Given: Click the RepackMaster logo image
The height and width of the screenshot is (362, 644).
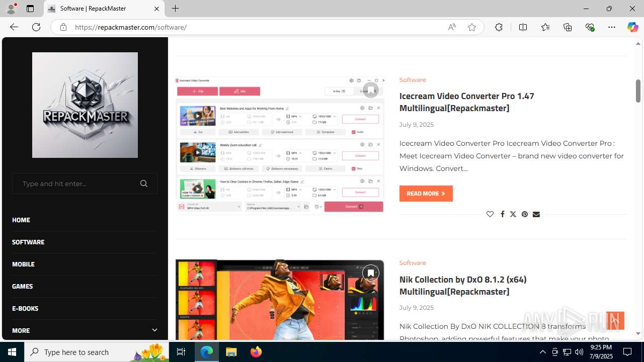Looking at the screenshot, I should tap(85, 105).
